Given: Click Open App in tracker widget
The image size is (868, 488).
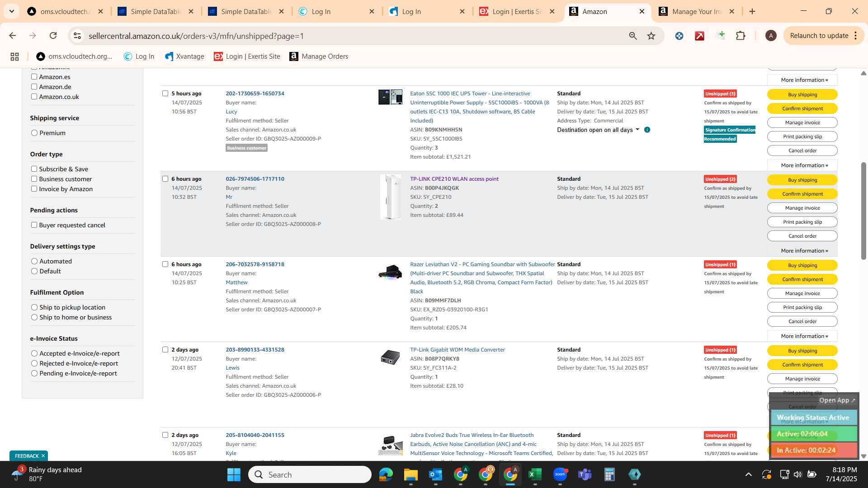Looking at the screenshot, I should 837,400.
